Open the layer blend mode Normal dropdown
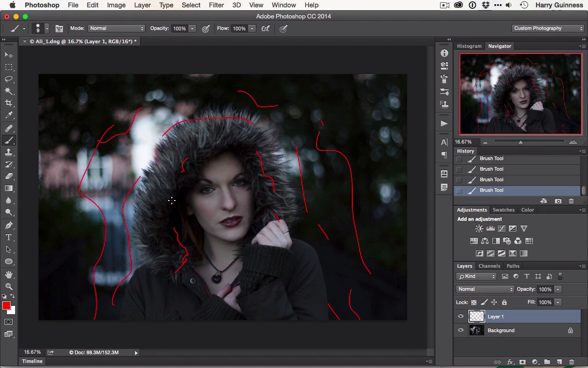The image size is (588, 368). coord(485,289)
